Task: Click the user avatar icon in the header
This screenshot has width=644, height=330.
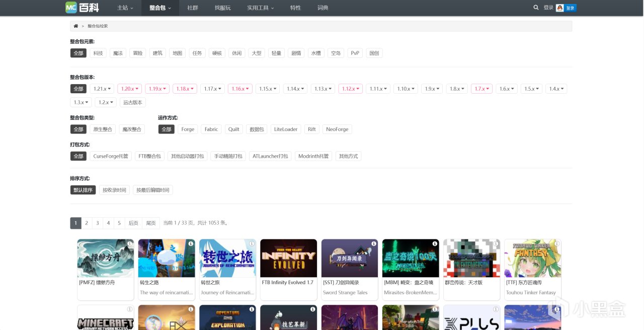Action: [x=559, y=8]
